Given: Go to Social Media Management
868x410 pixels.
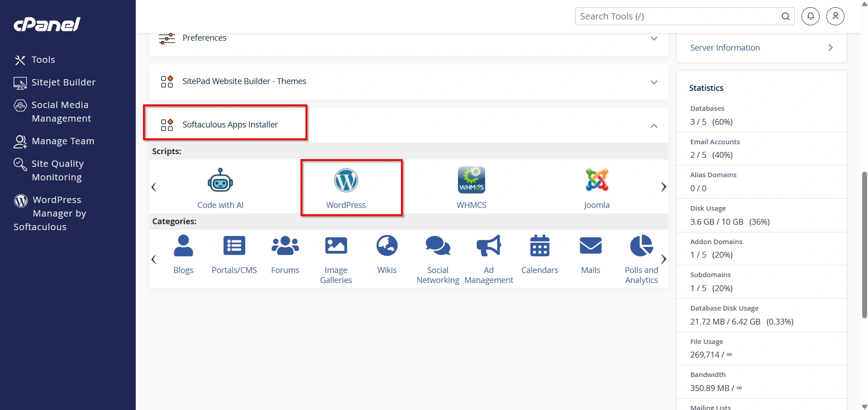Looking at the screenshot, I should (61, 112).
